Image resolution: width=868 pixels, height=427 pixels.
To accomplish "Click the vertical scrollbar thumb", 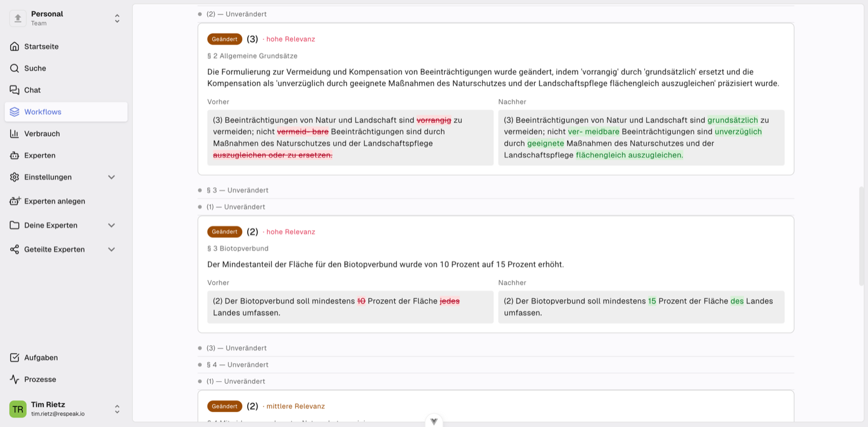I will click(x=861, y=236).
